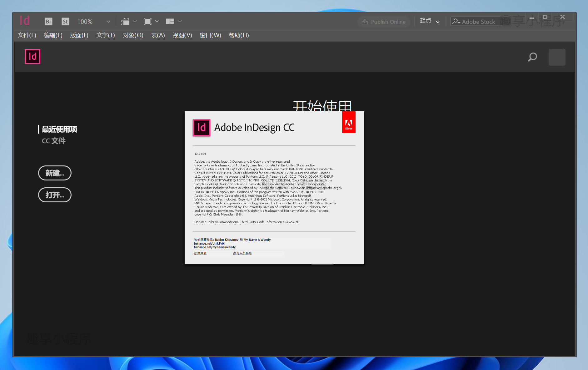The height and width of the screenshot is (370, 588).
Task: Open the 文字(T) menu
Action: (106, 35)
